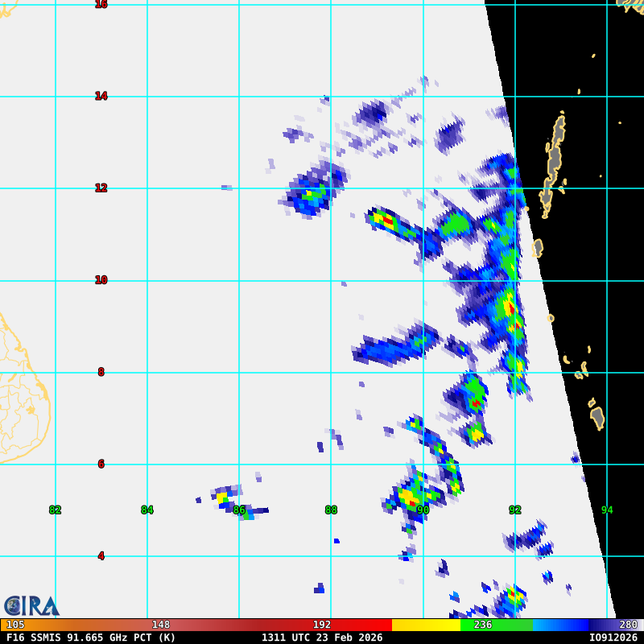This screenshot has height=644, width=644.
Task: Click the yellow segment of the color bar
Action: (425, 625)
